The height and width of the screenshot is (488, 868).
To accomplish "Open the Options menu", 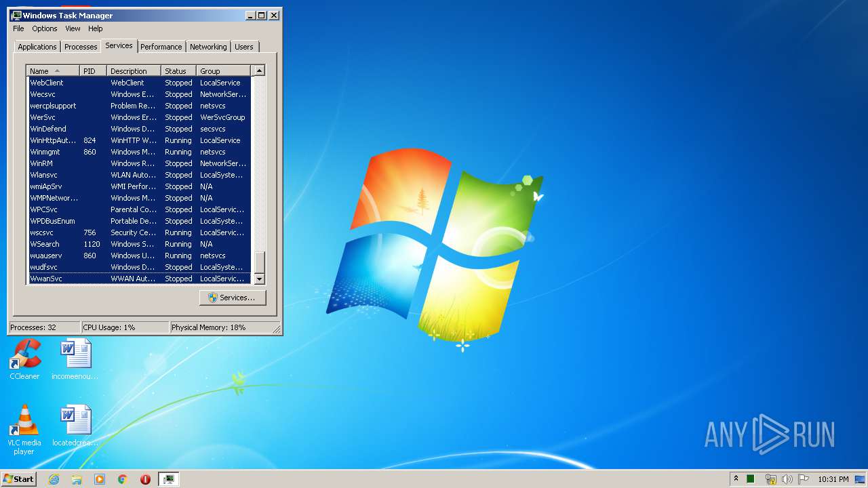I will (x=45, y=28).
